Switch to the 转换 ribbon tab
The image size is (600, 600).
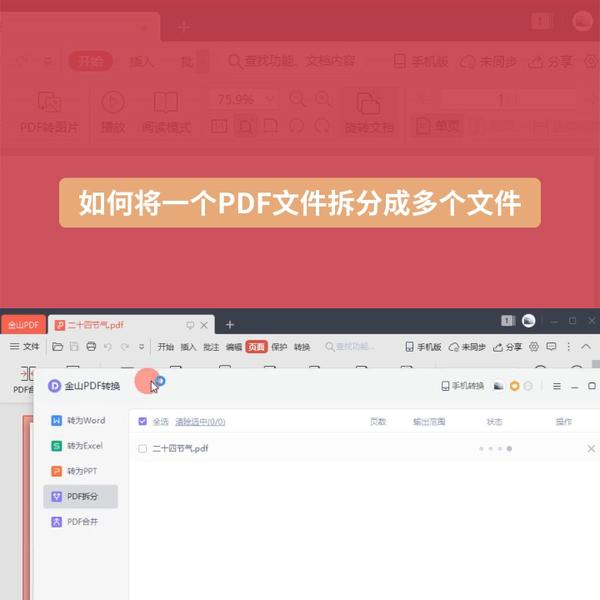point(302,347)
